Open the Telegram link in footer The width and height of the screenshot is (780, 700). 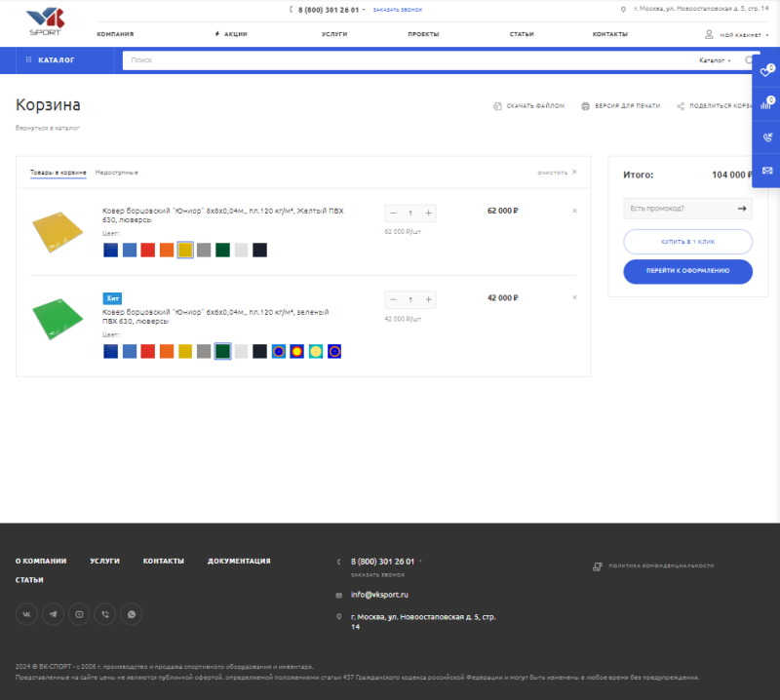54,613
